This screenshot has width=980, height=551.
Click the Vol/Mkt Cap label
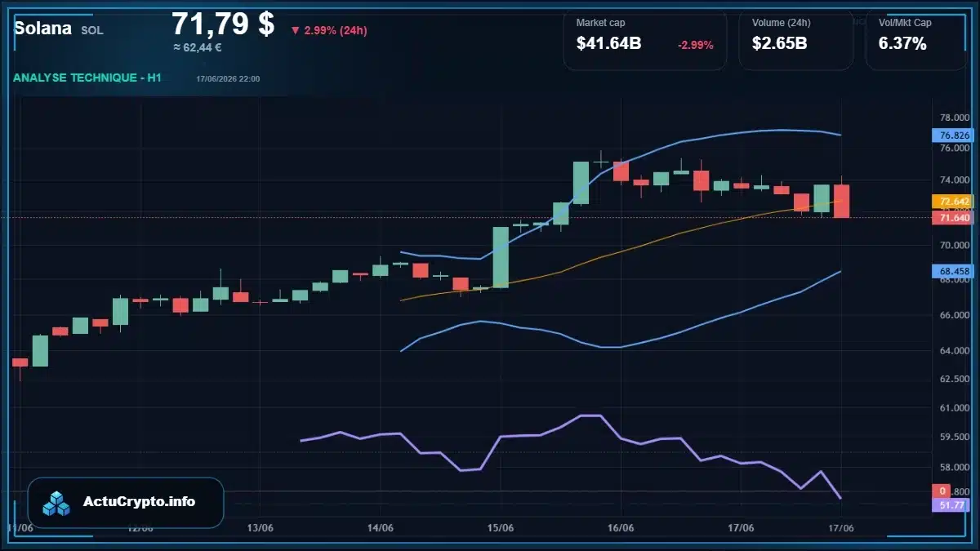[x=905, y=23]
